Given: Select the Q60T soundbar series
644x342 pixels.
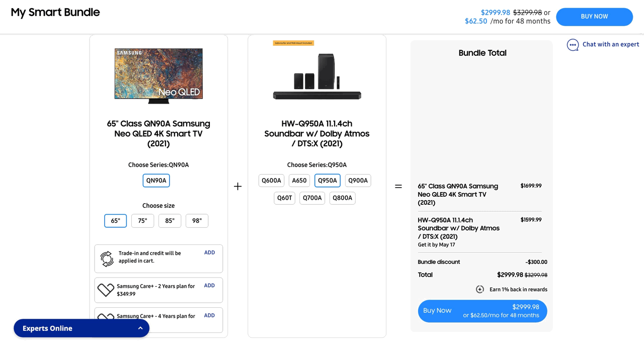Looking at the screenshot, I should tap(284, 198).
